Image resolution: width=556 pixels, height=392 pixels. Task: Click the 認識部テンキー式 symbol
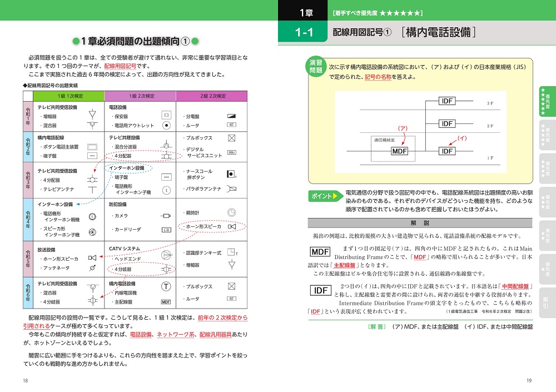(x=232, y=252)
